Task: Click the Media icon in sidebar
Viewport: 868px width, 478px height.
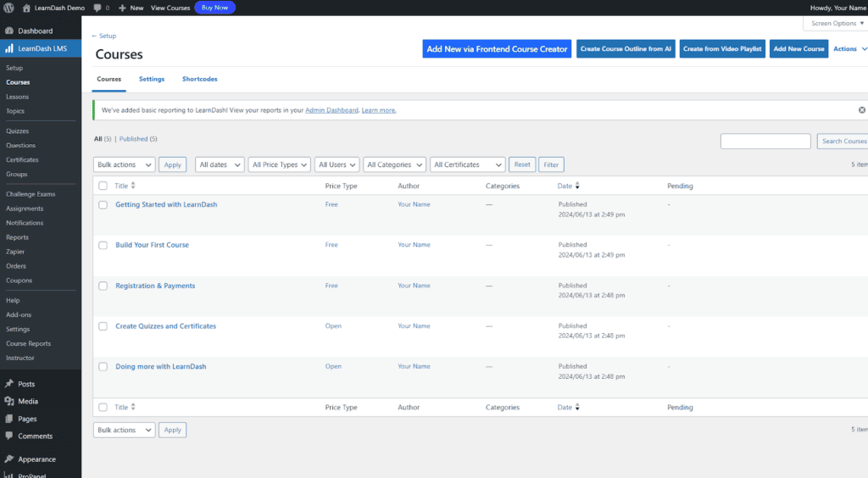Action: point(9,401)
